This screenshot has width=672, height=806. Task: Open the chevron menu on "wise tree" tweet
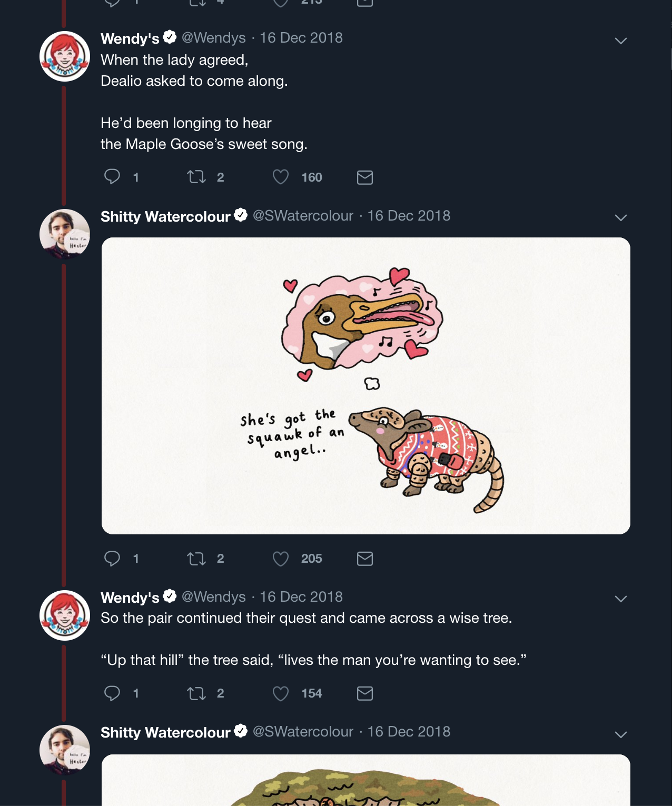pyautogui.click(x=621, y=599)
